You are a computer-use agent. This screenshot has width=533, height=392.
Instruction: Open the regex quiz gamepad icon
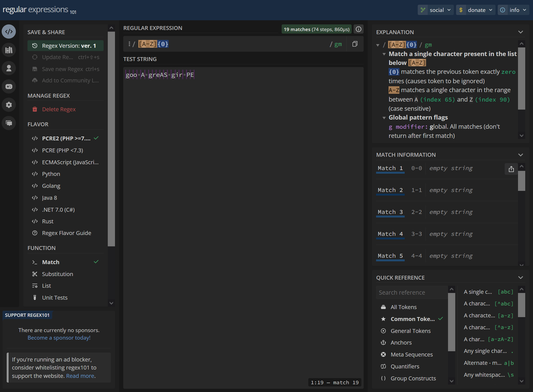click(x=9, y=87)
